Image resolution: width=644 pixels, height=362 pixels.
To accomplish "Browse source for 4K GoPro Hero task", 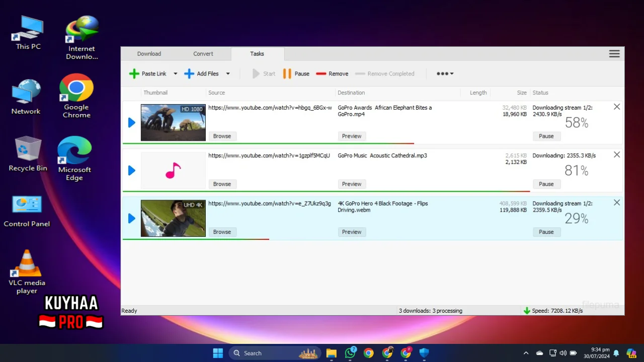I will click(222, 232).
